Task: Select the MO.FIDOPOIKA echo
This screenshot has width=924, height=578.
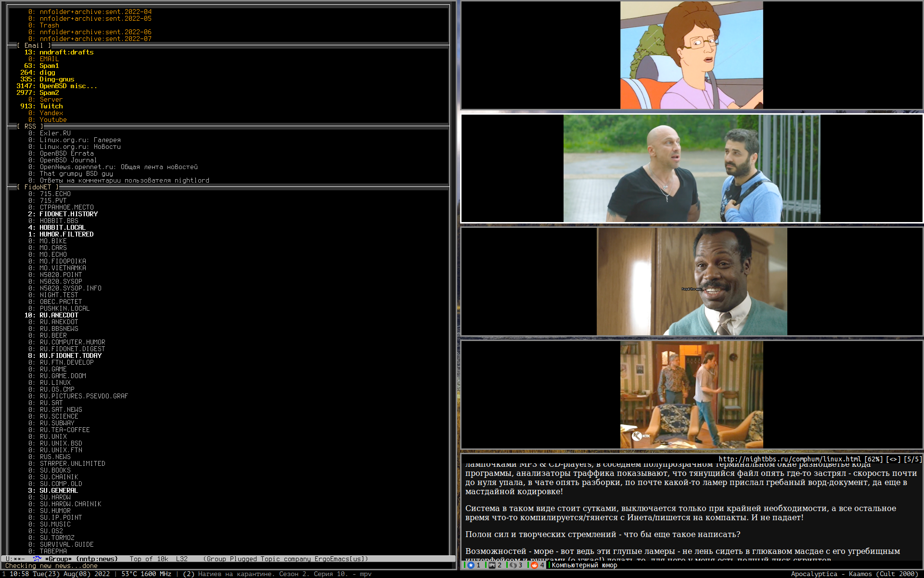Action: tap(63, 261)
